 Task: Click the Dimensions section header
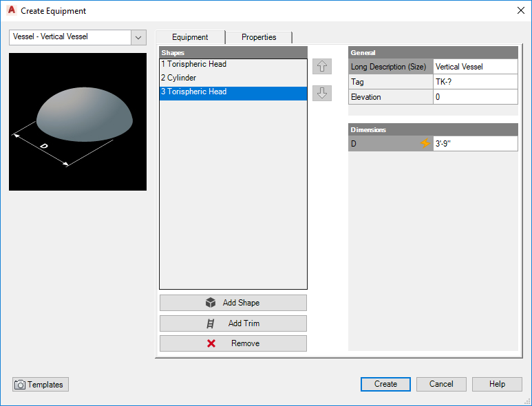pos(433,129)
